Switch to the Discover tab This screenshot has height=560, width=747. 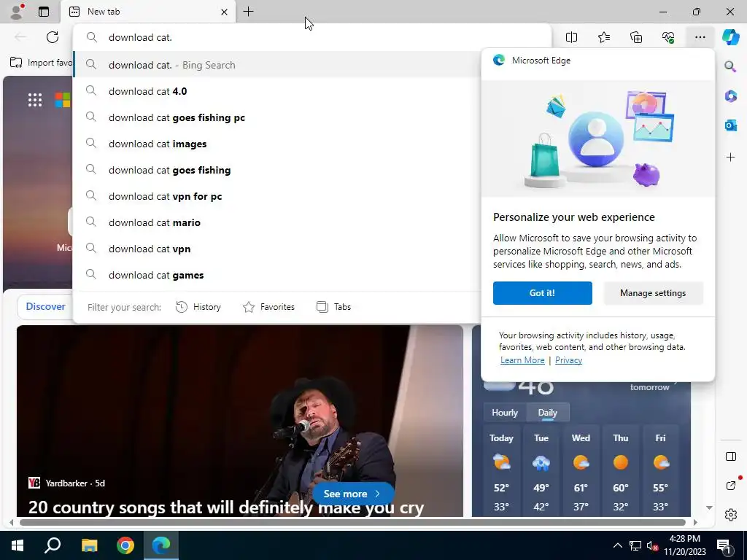pyautogui.click(x=45, y=306)
